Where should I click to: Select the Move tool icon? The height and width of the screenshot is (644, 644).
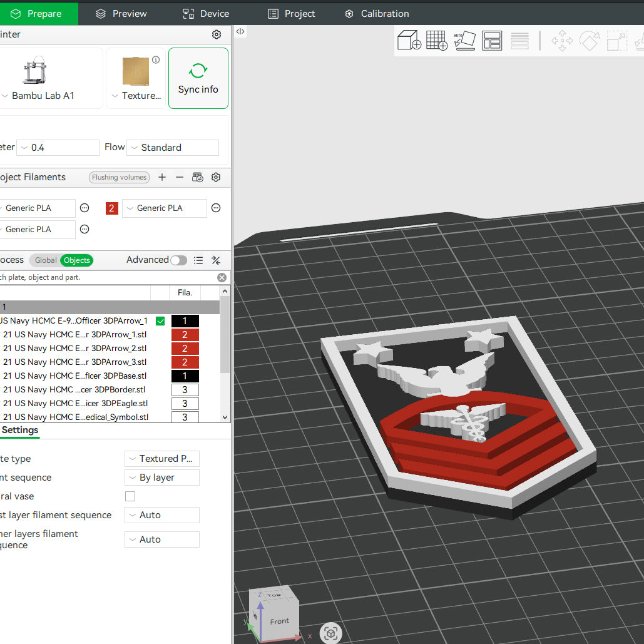[x=562, y=41]
